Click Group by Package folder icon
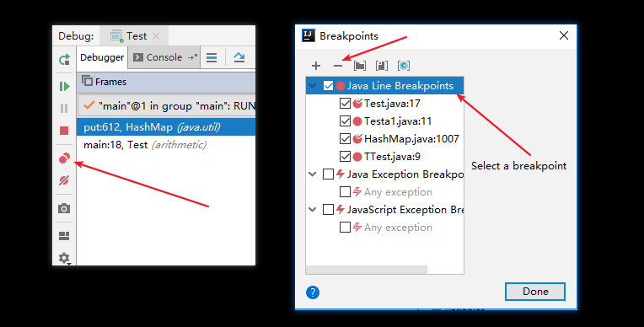Viewport: 644px width, 327px height. (x=360, y=66)
